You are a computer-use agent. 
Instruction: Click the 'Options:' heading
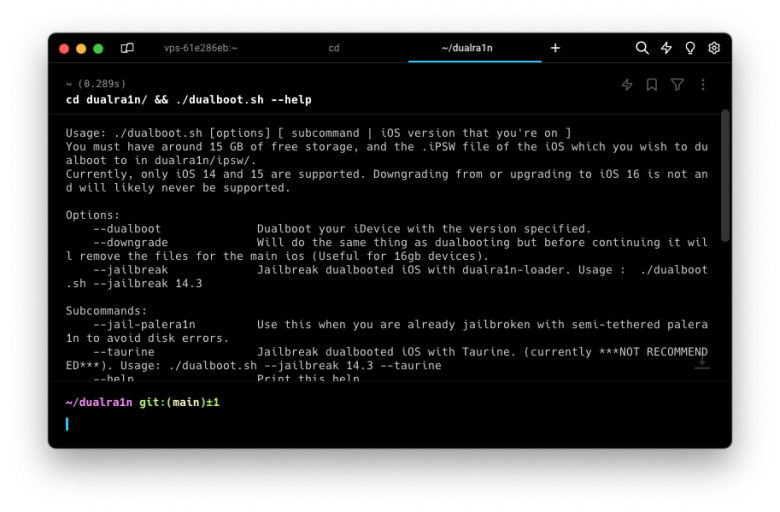click(x=93, y=215)
